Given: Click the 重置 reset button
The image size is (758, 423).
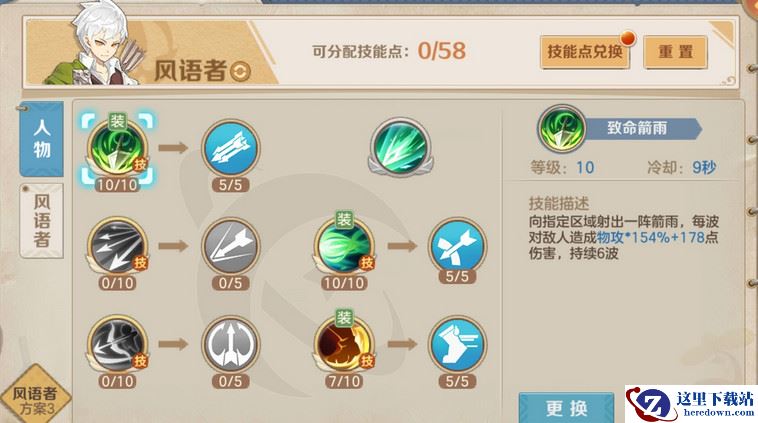Looking at the screenshot, I should click(675, 51).
